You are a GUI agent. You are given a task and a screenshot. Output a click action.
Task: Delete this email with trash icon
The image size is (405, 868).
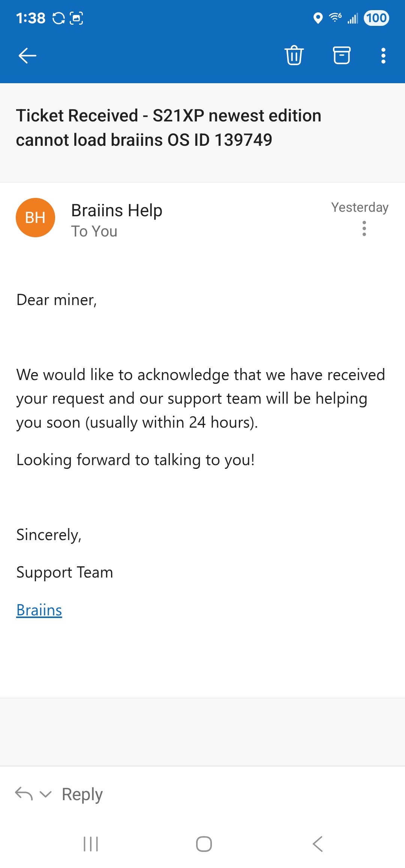294,55
